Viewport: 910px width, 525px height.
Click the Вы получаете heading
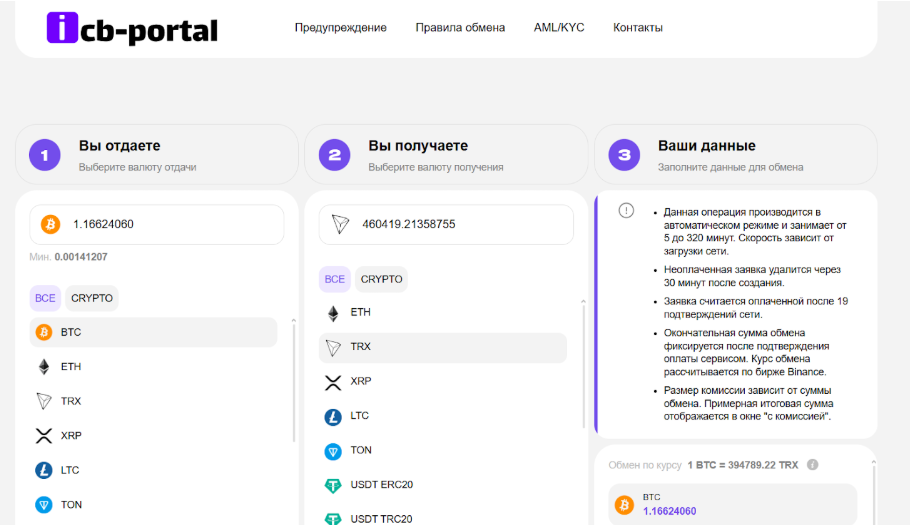pyautogui.click(x=418, y=146)
